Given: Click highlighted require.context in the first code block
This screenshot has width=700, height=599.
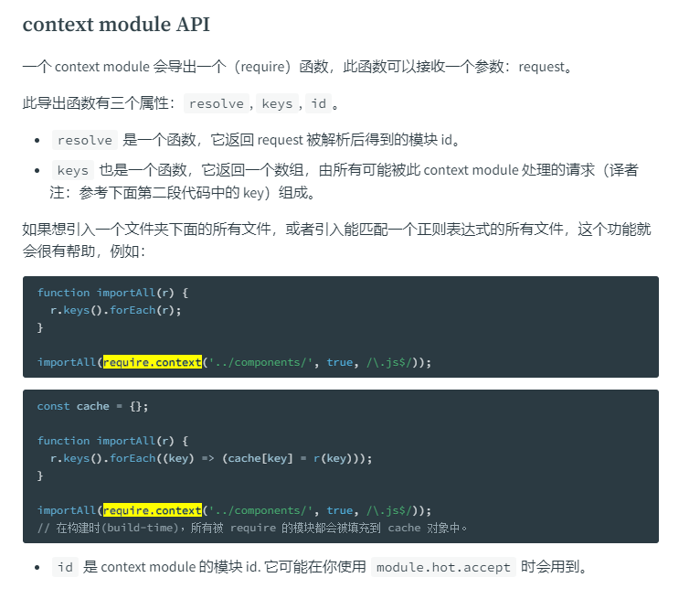Looking at the screenshot, I should (x=153, y=362).
